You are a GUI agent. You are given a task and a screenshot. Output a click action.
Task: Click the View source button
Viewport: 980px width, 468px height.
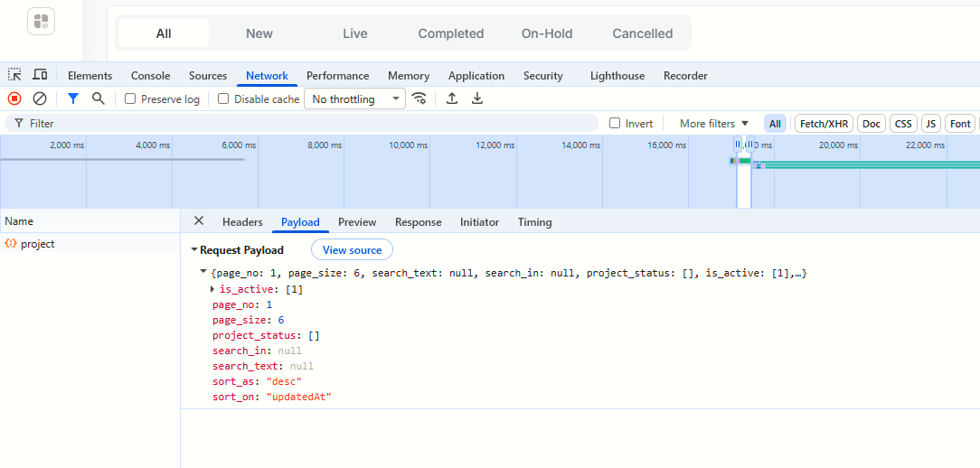point(352,250)
